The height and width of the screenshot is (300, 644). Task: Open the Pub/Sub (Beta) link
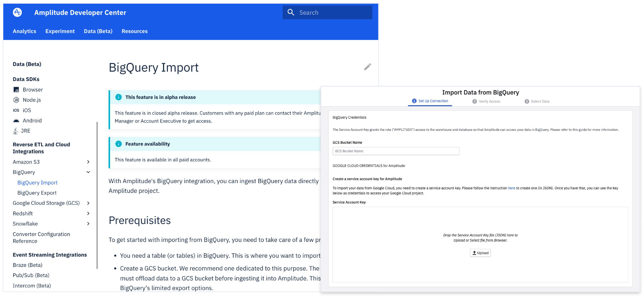click(31, 275)
